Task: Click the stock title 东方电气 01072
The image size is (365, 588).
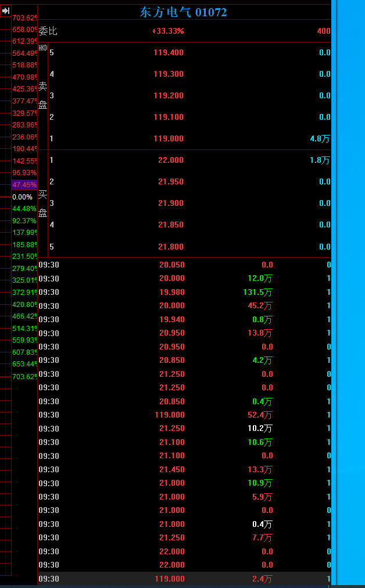Action: pos(183,12)
